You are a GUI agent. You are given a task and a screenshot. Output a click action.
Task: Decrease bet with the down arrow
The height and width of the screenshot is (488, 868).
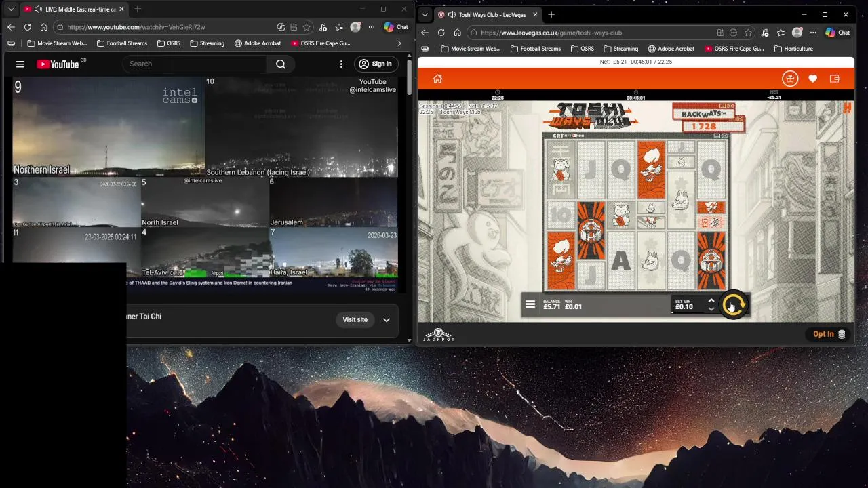(x=711, y=309)
